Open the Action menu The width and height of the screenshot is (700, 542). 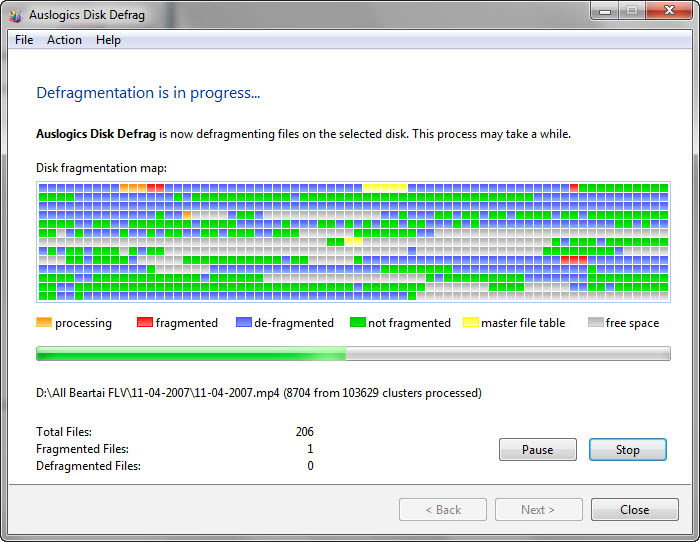(64, 40)
